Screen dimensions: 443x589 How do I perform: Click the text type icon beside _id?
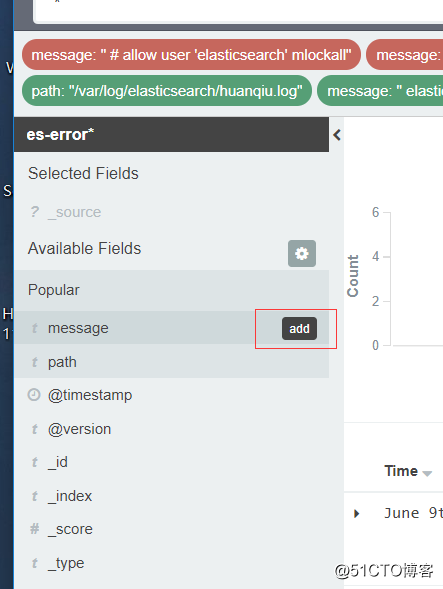(35, 462)
